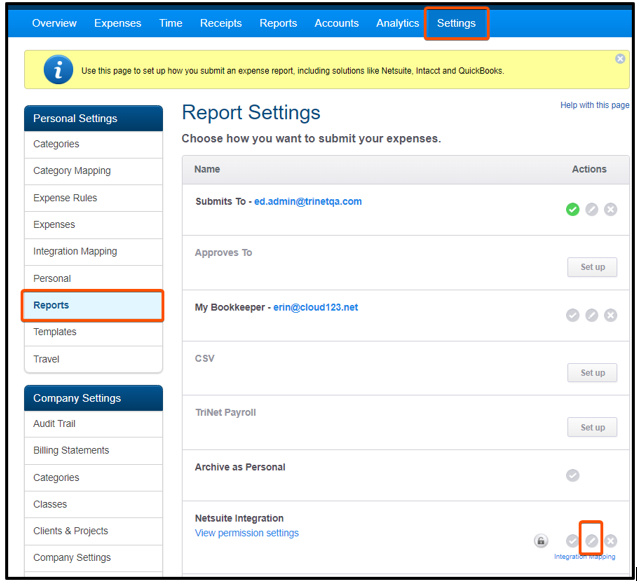
Task: Remove the My Bookkeeper entry
Action: coord(610,315)
